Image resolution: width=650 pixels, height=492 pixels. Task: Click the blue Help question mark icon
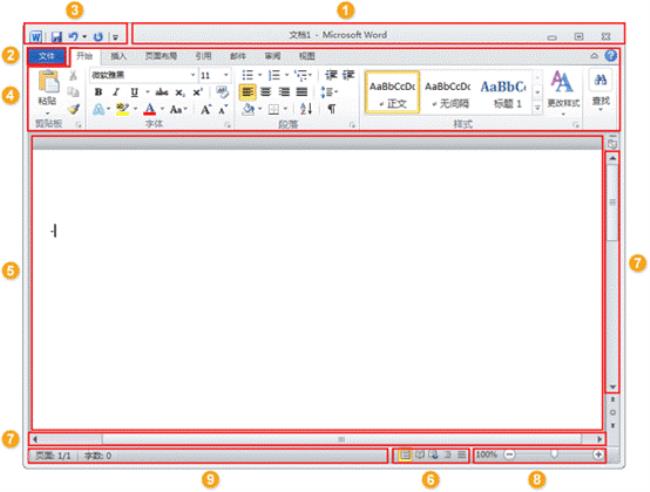pos(611,56)
